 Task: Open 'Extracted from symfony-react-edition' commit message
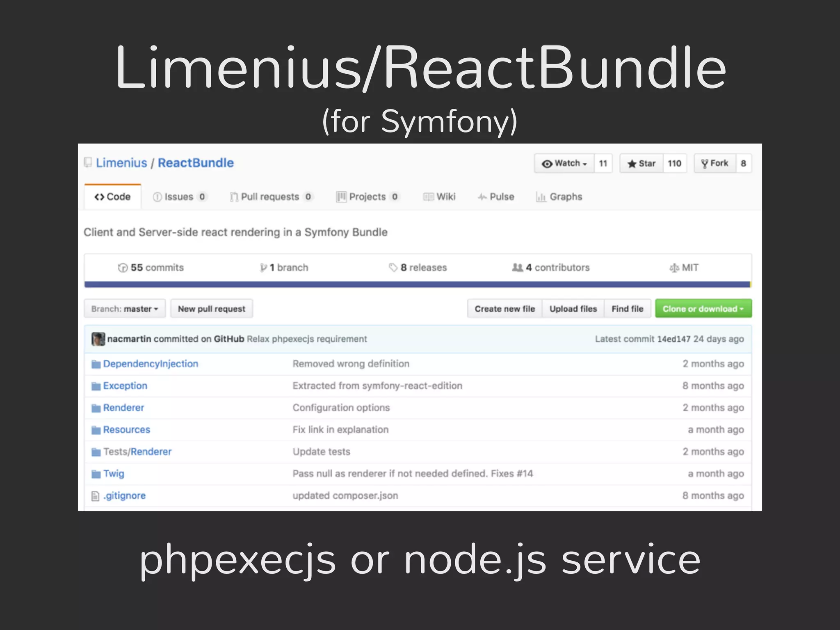[377, 386]
